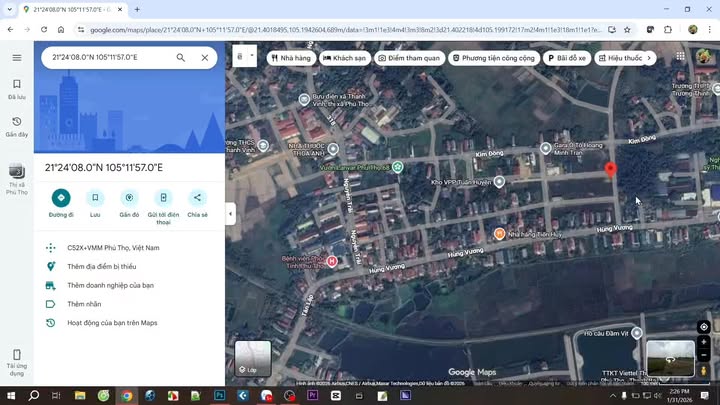Open Gần đây recent history
720x405 pixels.
click(x=17, y=125)
